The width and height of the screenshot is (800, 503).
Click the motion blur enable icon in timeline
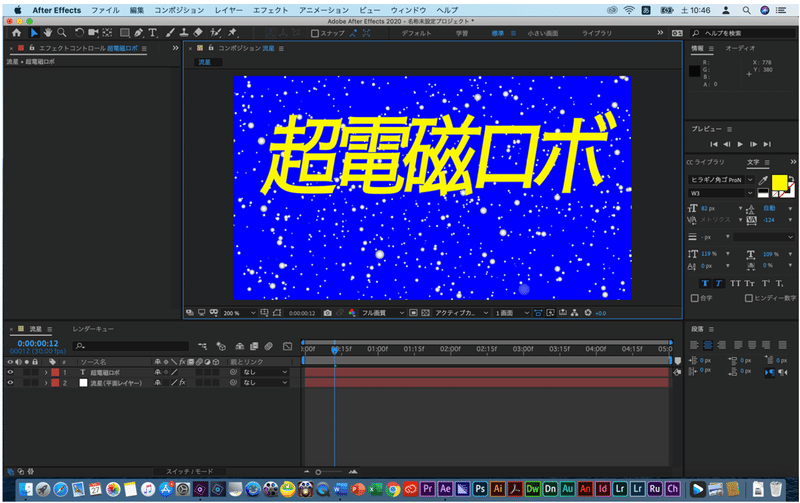tap(269, 346)
